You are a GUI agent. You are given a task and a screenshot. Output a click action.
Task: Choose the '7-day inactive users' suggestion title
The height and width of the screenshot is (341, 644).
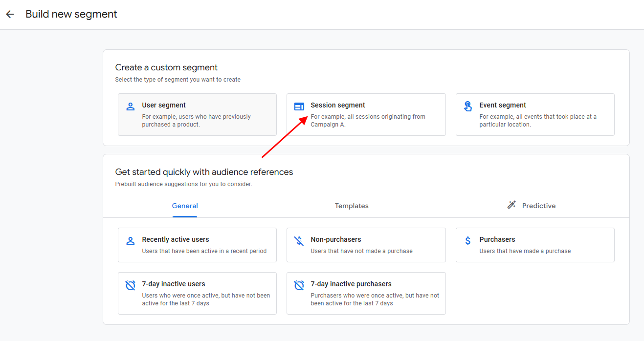174,284
